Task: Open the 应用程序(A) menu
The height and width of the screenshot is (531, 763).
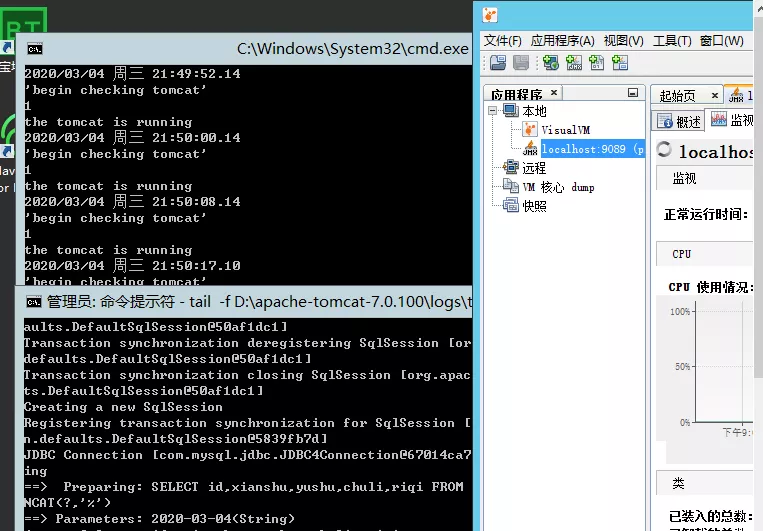Action: (563, 41)
